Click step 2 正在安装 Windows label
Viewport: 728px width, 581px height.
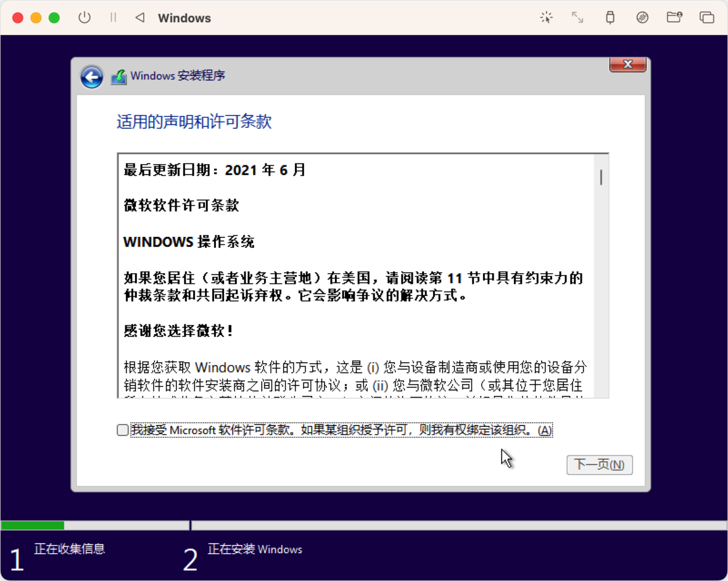[x=255, y=549]
